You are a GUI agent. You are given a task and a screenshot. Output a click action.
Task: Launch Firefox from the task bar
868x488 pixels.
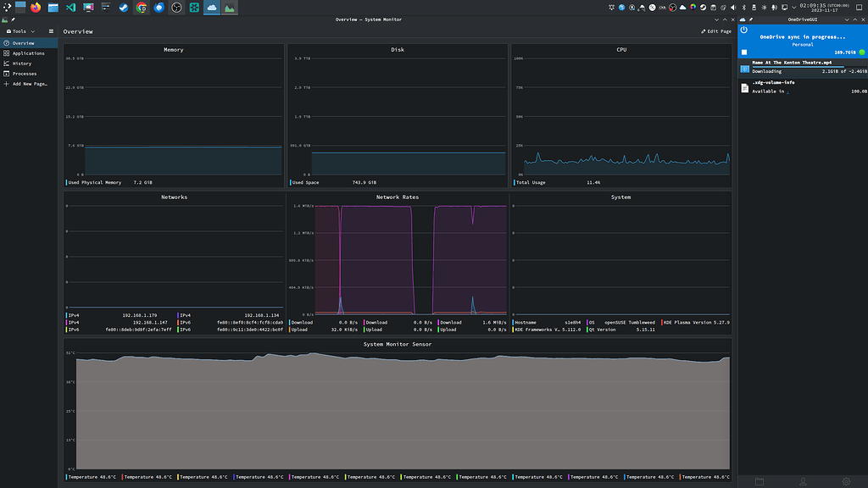click(36, 8)
